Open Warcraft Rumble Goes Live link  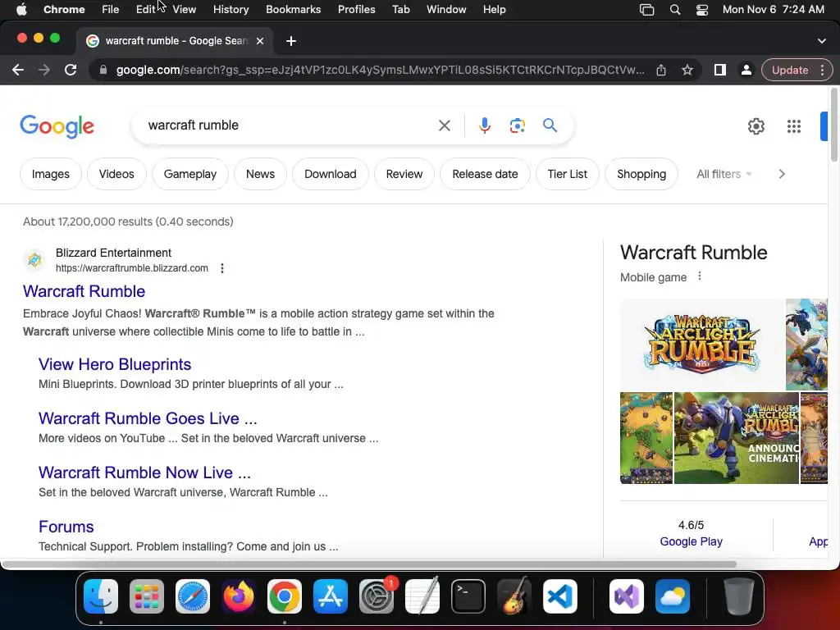coord(148,418)
